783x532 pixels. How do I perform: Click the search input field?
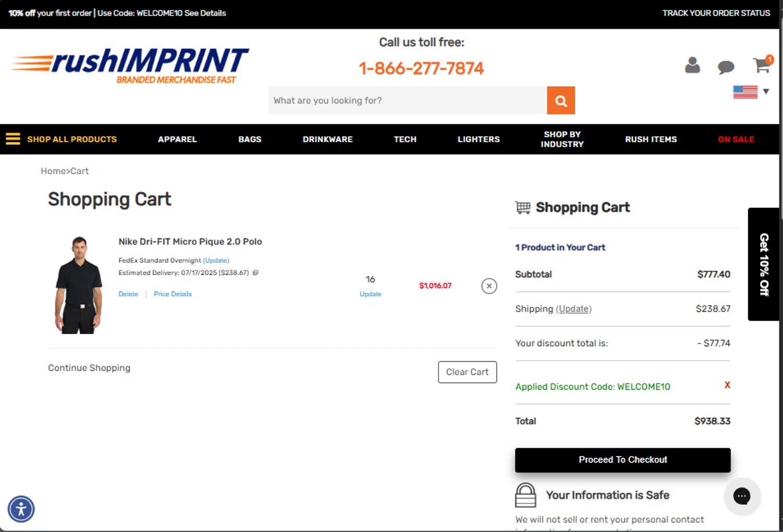(407, 100)
